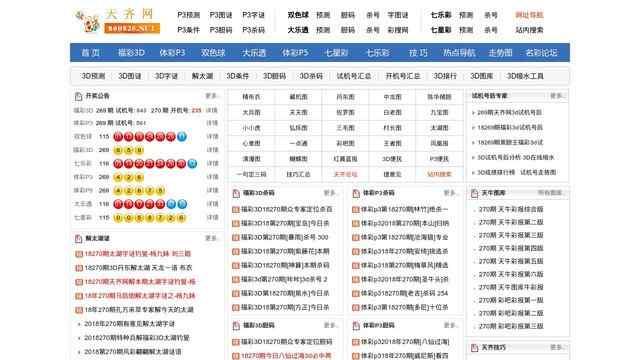Click the blue ball in the 双色球 result row
The height and width of the screenshot is (360, 640).
coord(182,137)
